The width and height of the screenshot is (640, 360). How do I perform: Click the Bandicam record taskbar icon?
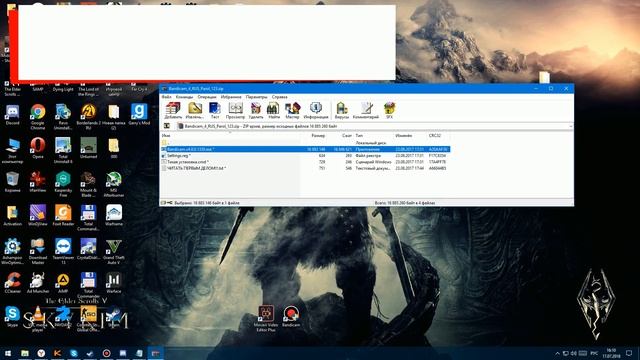pos(106,353)
